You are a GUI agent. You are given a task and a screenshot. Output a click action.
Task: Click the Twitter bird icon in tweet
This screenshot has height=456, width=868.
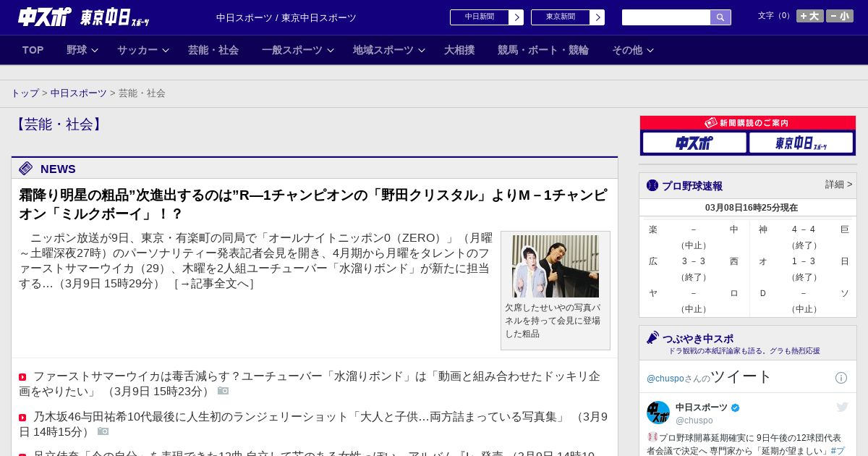click(842, 408)
